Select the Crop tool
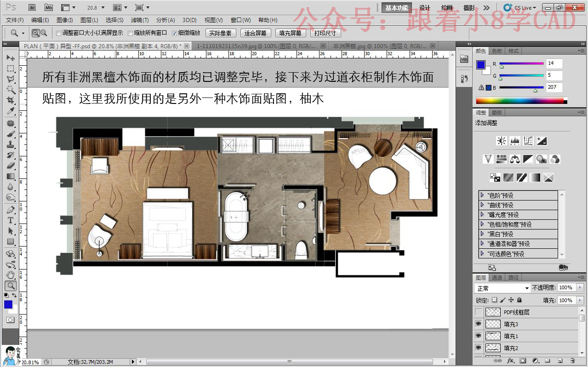The width and height of the screenshot is (588, 367). [x=10, y=100]
